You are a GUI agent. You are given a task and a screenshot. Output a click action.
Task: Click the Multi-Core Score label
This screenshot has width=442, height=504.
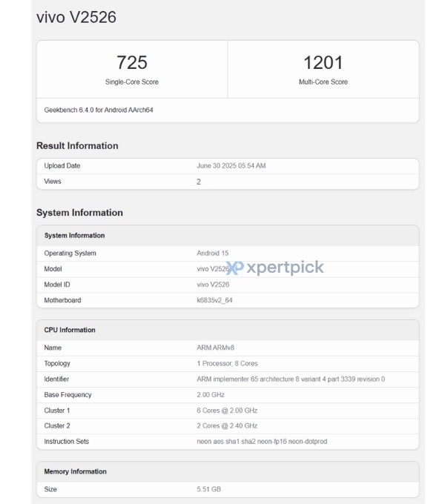tap(323, 82)
